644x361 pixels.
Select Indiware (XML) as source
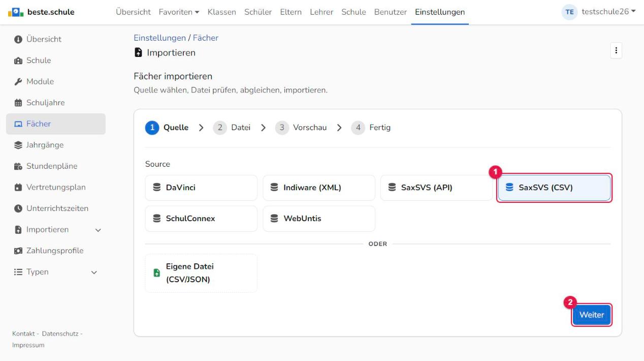pos(319,188)
